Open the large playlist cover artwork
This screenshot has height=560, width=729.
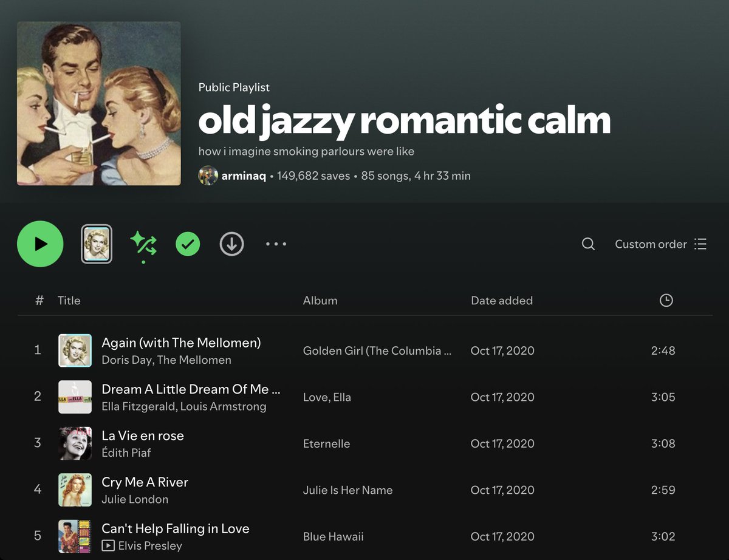(x=99, y=103)
